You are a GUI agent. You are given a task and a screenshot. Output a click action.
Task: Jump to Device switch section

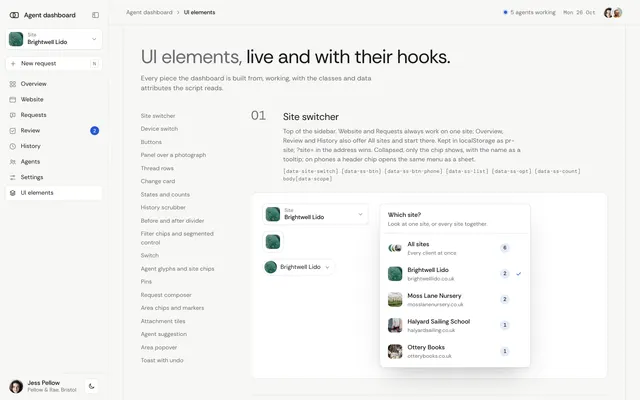[159, 129]
